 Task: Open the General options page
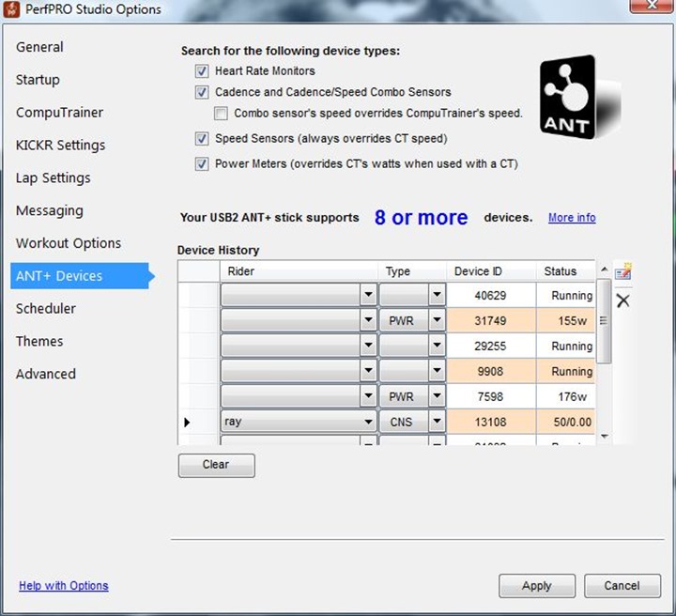click(39, 47)
